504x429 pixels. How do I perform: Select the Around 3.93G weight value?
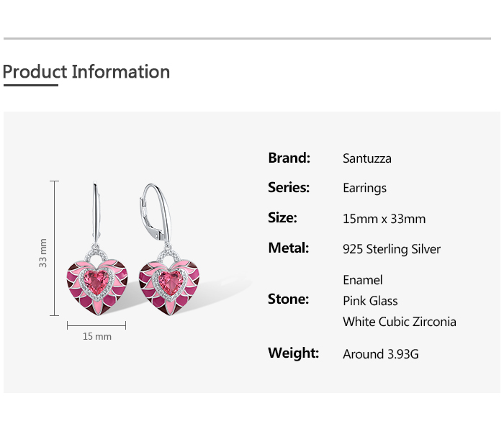pyautogui.click(x=381, y=354)
